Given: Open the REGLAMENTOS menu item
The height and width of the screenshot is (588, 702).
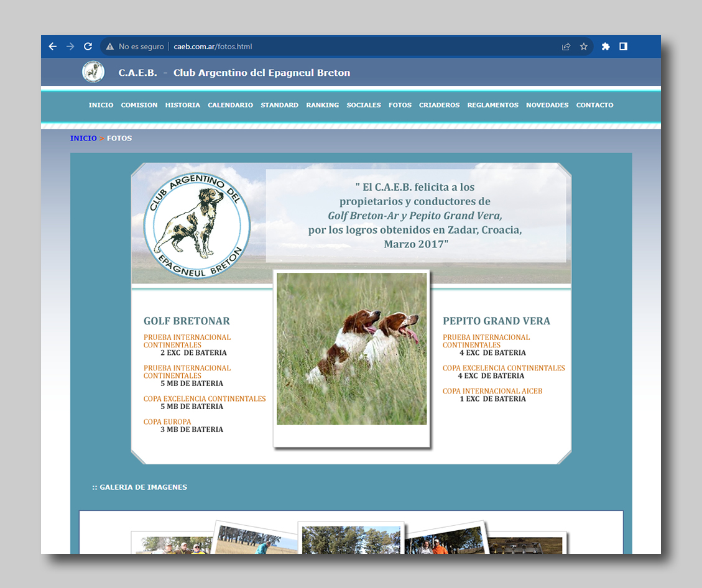Looking at the screenshot, I should click(x=492, y=105).
